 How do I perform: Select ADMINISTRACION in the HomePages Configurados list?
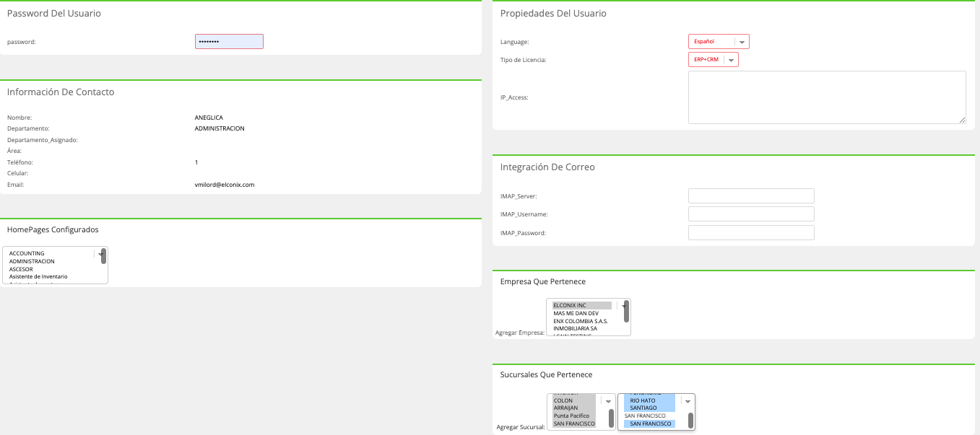pyautogui.click(x=32, y=261)
